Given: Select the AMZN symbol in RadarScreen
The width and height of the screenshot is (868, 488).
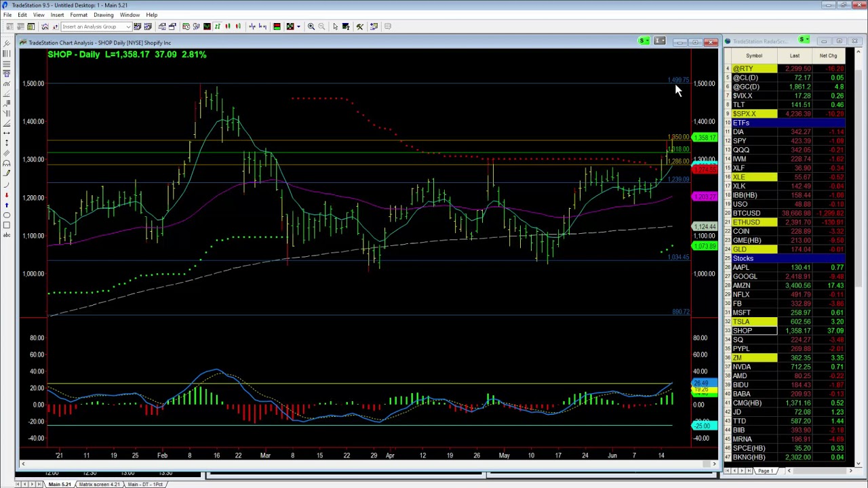Looking at the screenshot, I should pyautogui.click(x=755, y=285).
